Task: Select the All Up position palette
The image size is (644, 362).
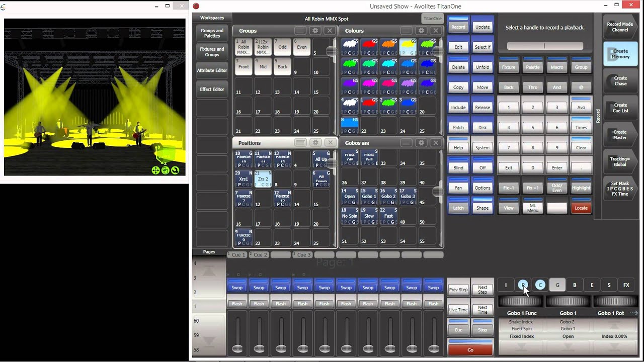Action: (321, 159)
